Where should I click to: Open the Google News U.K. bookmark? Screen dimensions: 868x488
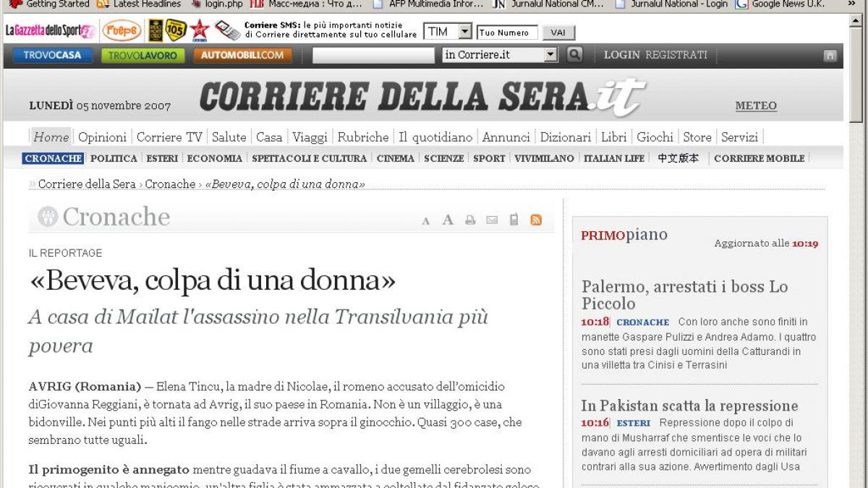coord(780,4)
